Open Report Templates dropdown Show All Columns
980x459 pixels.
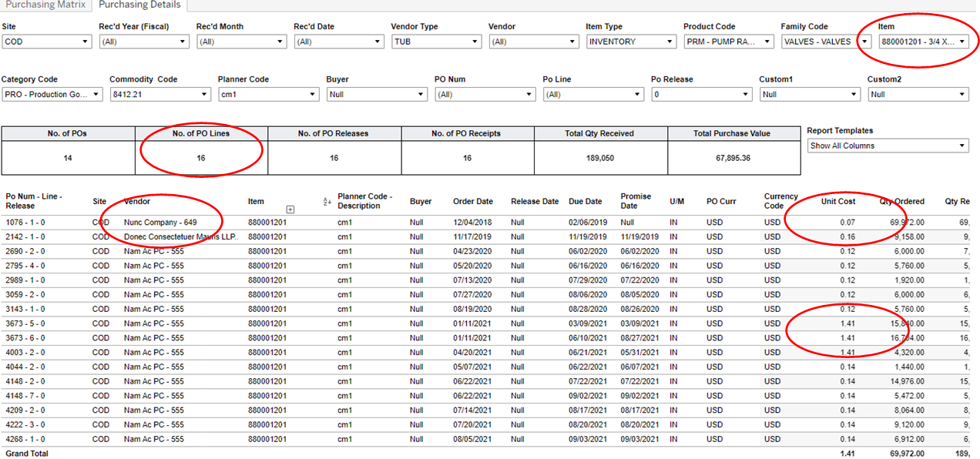tap(888, 146)
